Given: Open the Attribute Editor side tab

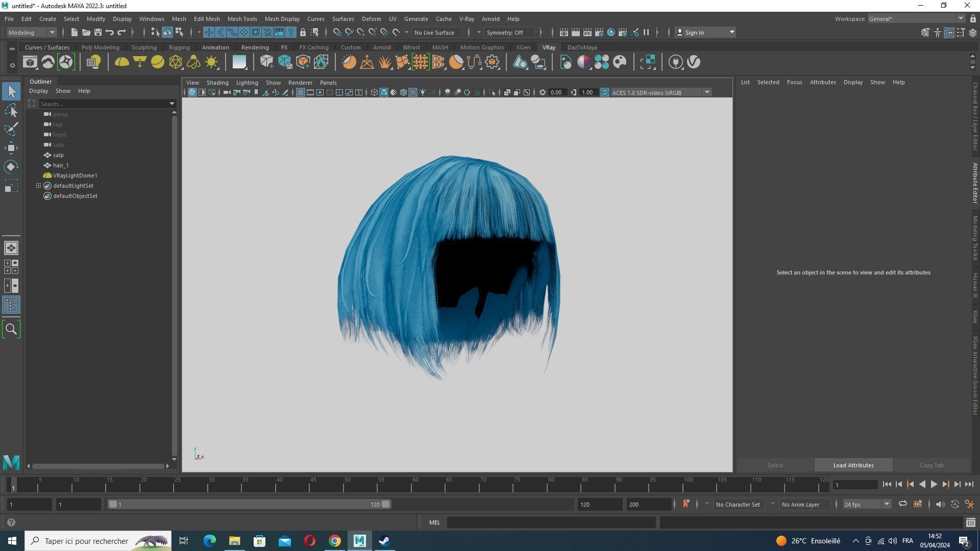Looking at the screenshot, I should (x=974, y=183).
